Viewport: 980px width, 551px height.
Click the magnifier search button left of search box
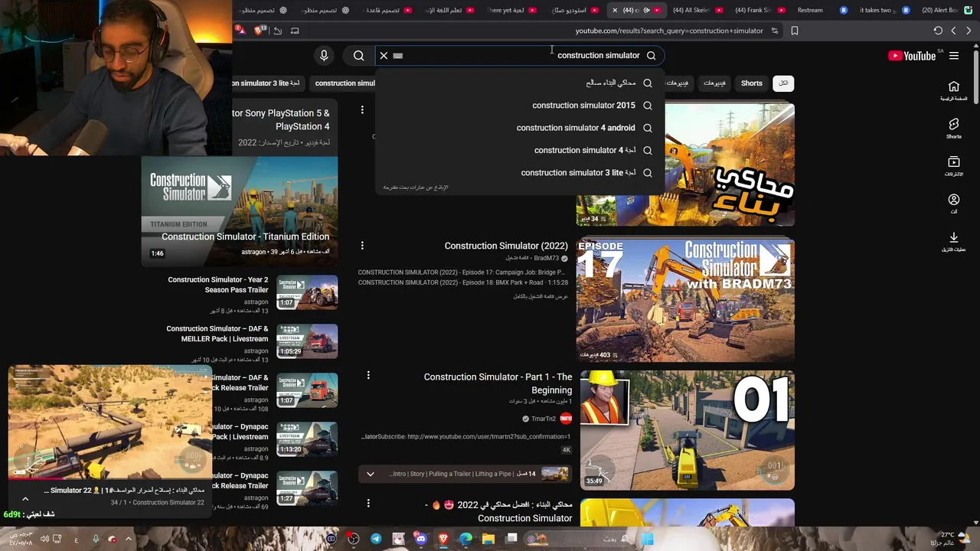click(358, 55)
